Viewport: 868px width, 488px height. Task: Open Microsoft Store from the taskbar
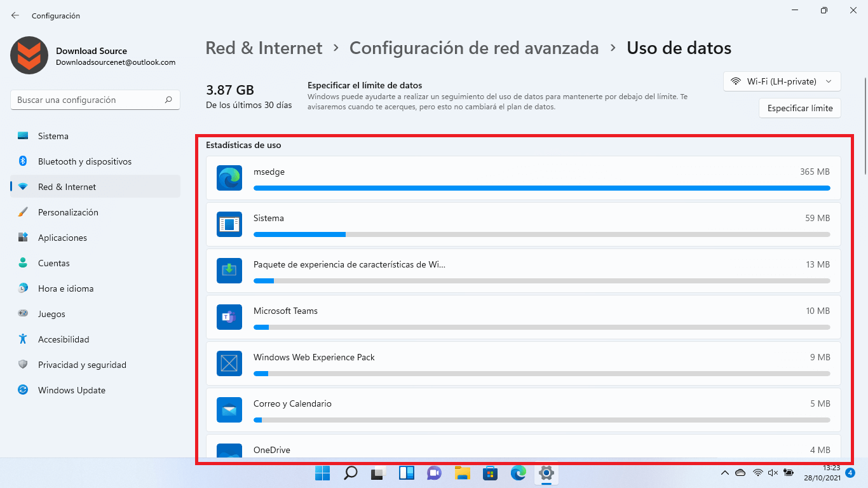coord(491,473)
